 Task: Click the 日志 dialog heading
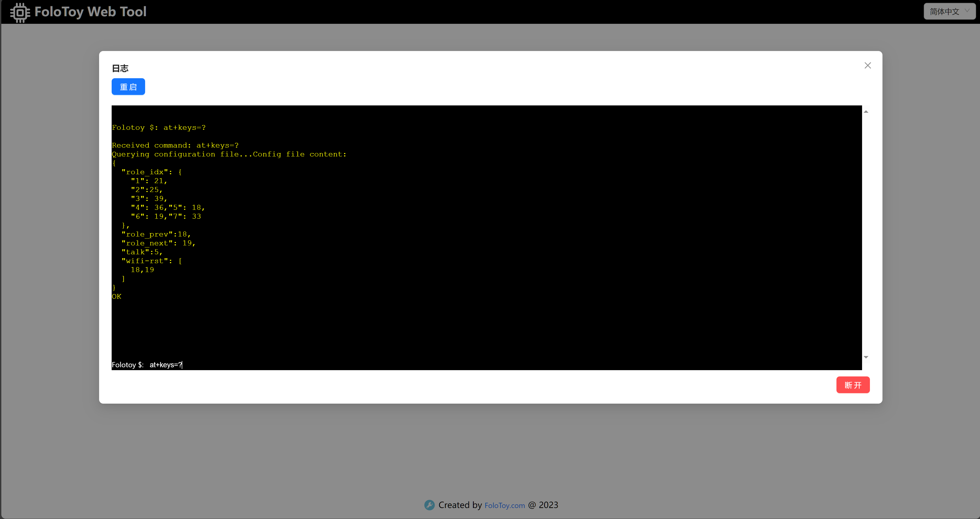pos(120,68)
